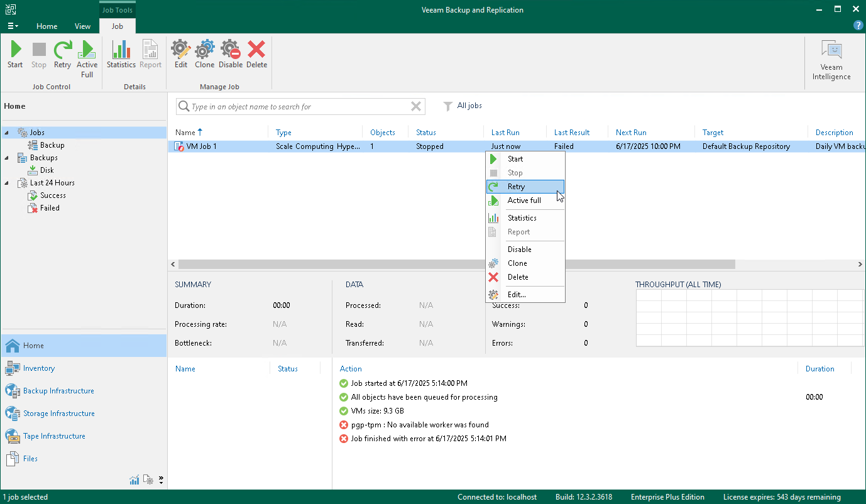
Task: Choose Delete from the context menu
Action: point(525,277)
